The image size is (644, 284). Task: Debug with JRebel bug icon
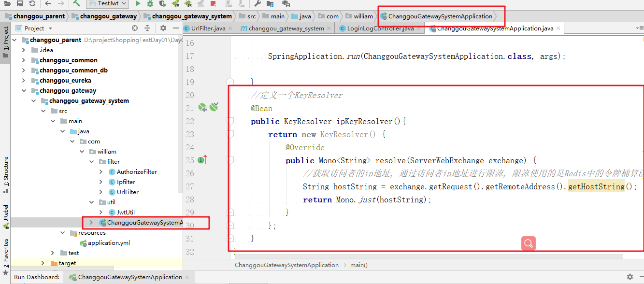click(187, 3)
